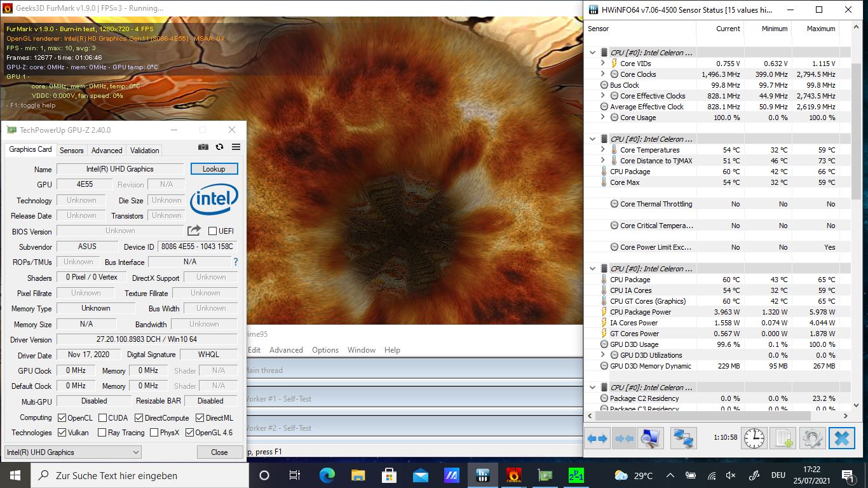Open Microsoft Store from taskbar

(390, 475)
